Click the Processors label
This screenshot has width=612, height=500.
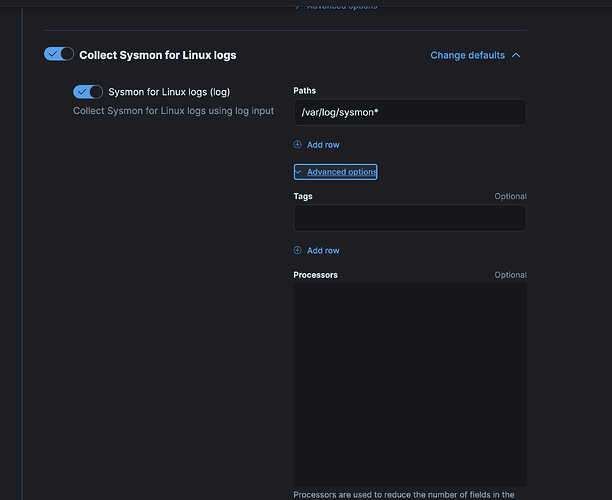coord(315,275)
